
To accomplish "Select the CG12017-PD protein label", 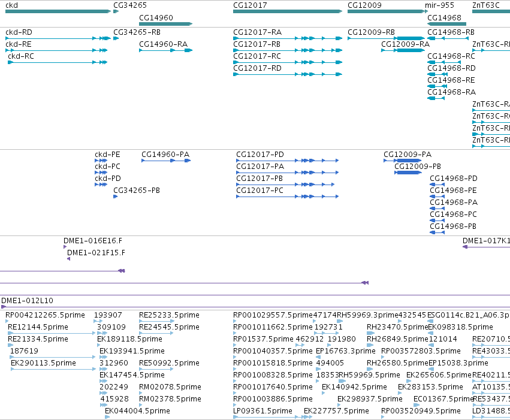I will click(x=260, y=155).
